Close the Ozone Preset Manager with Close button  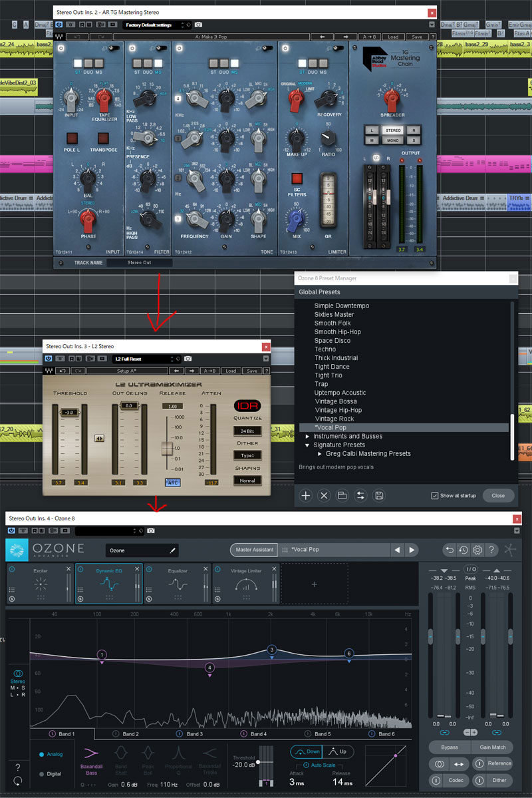click(x=498, y=496)
